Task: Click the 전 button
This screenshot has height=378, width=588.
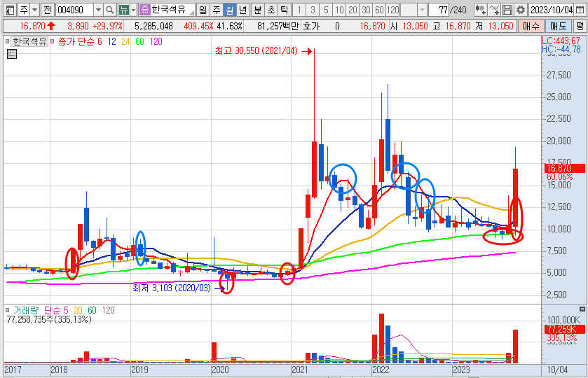Action: (47, 10)
